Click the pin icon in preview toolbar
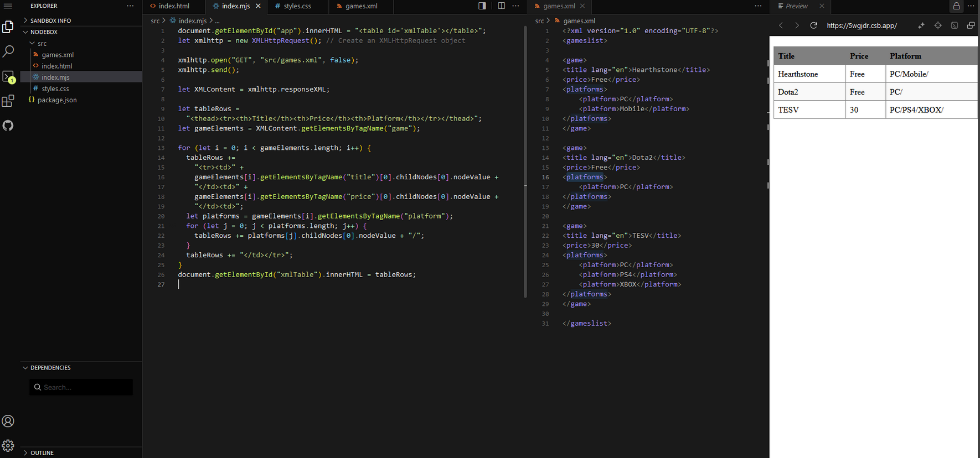Viewport: 980px width, 458px height. (x=921, y=25)
